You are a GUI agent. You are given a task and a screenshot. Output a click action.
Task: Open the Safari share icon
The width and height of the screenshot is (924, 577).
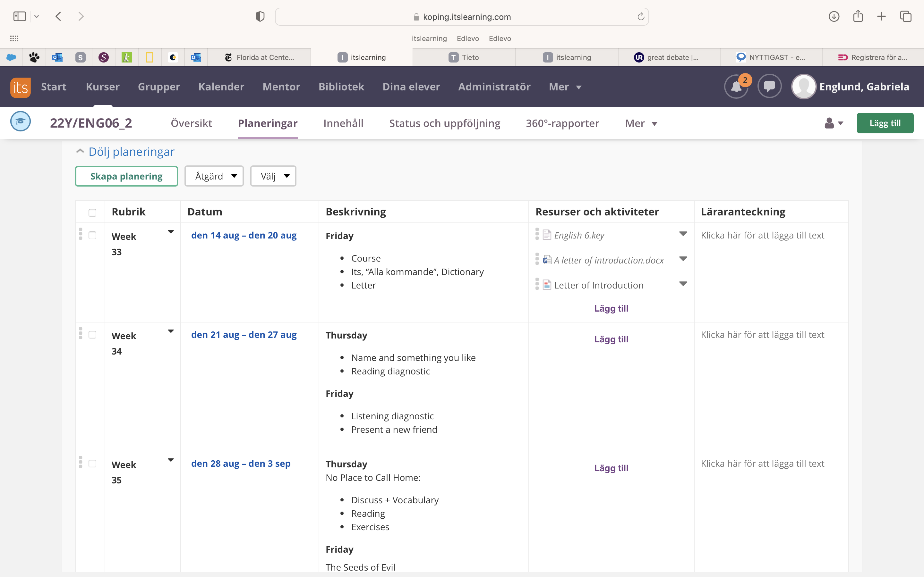858,16
